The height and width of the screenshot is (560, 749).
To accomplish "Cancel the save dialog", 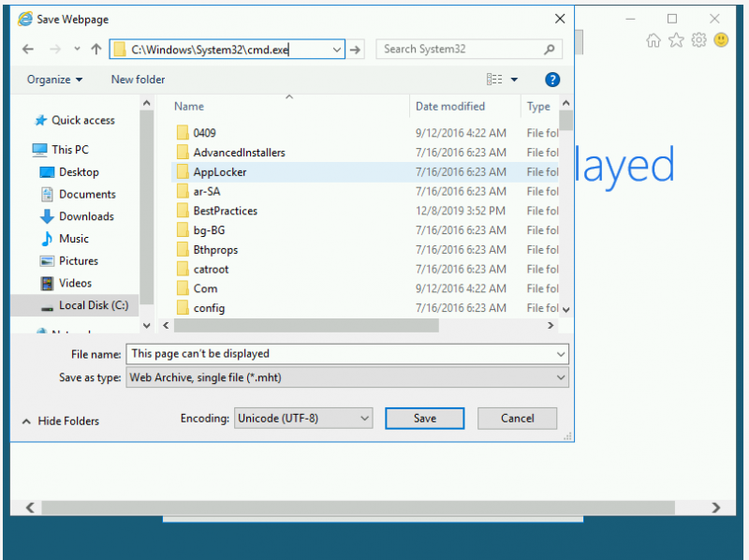I will tap(517, 419).
